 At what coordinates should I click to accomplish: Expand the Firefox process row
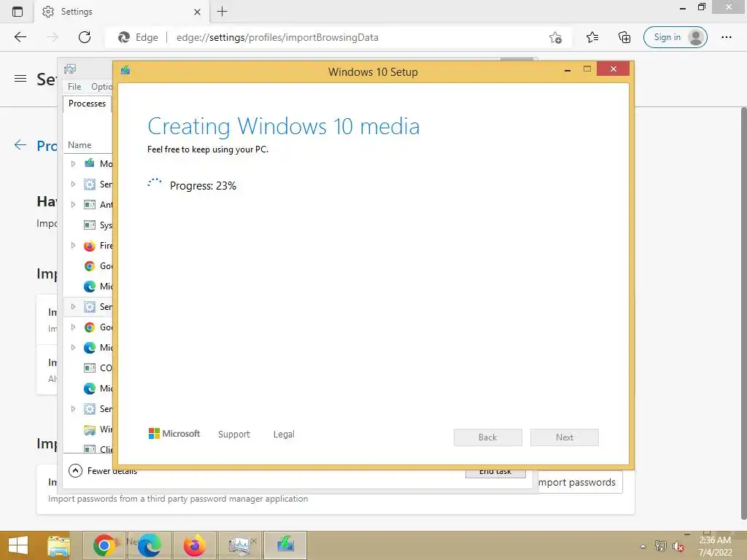(73, 246)
